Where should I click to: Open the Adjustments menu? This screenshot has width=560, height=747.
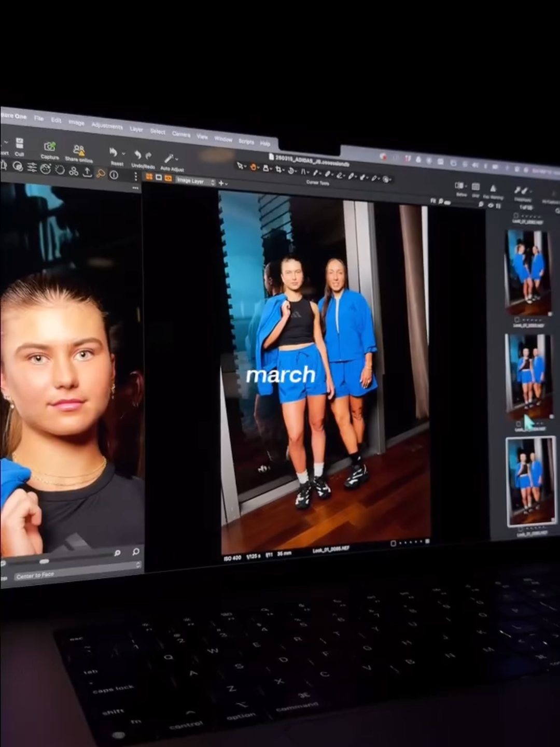tap(107, 126)
